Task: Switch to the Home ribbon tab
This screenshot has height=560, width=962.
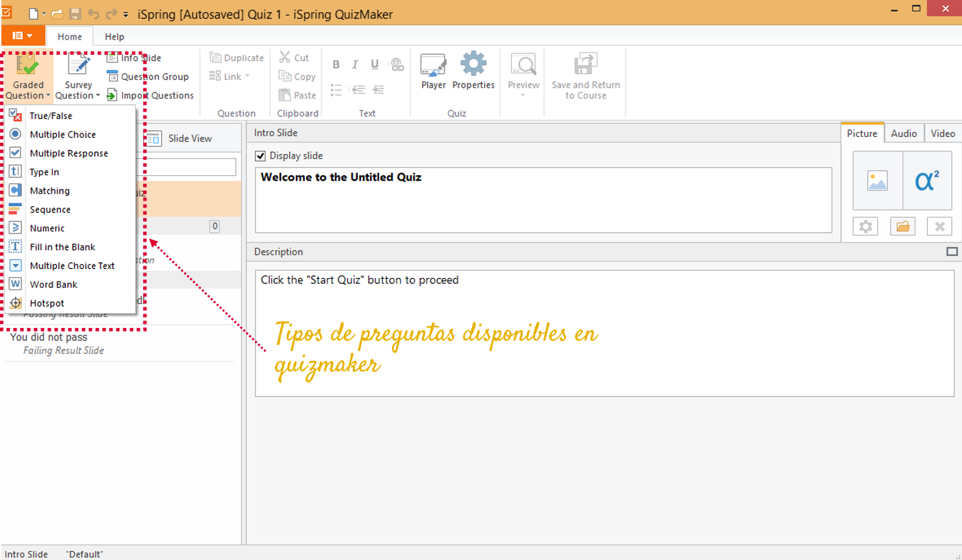Action: [x=69, y=36]
